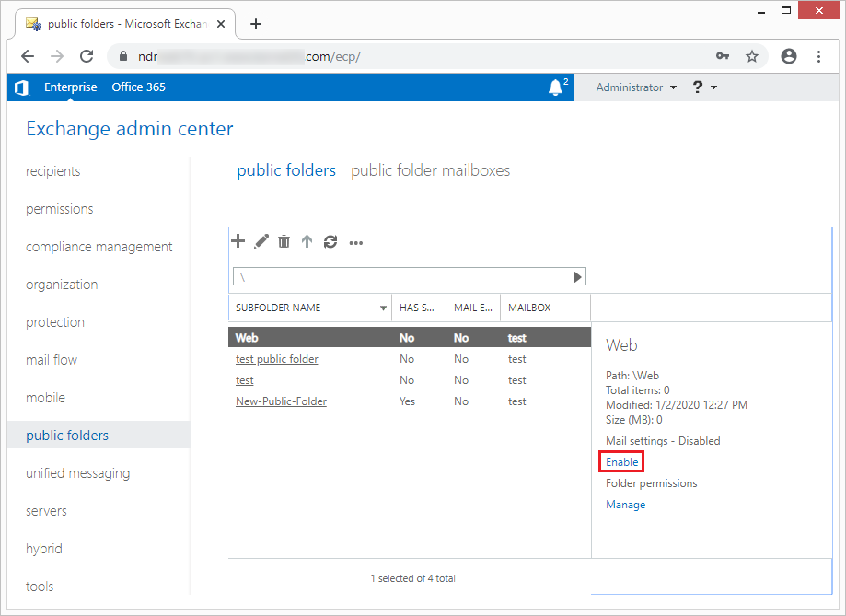Click the Office logo icon
Screen dimensions: 846x616
[x=21, y=87]
